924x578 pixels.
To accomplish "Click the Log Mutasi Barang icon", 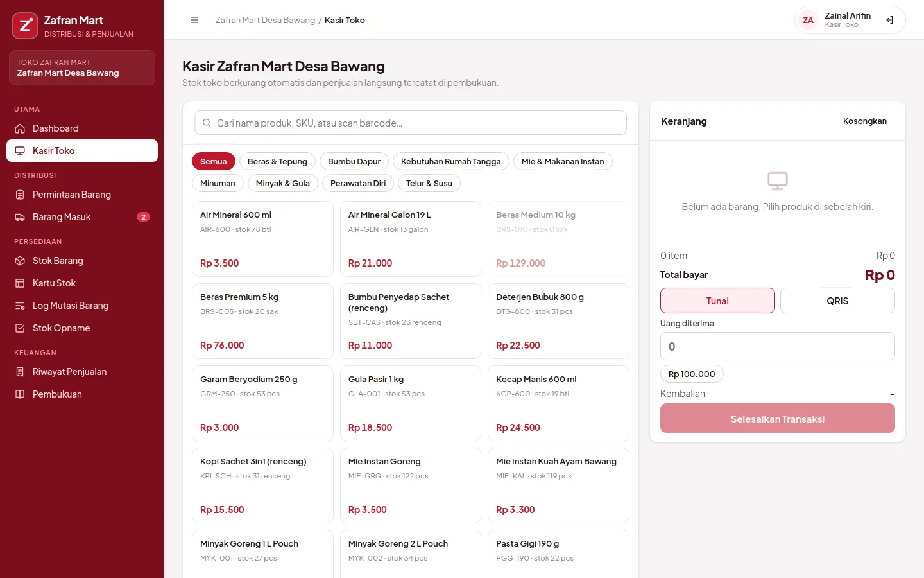I will pos(20,306).
